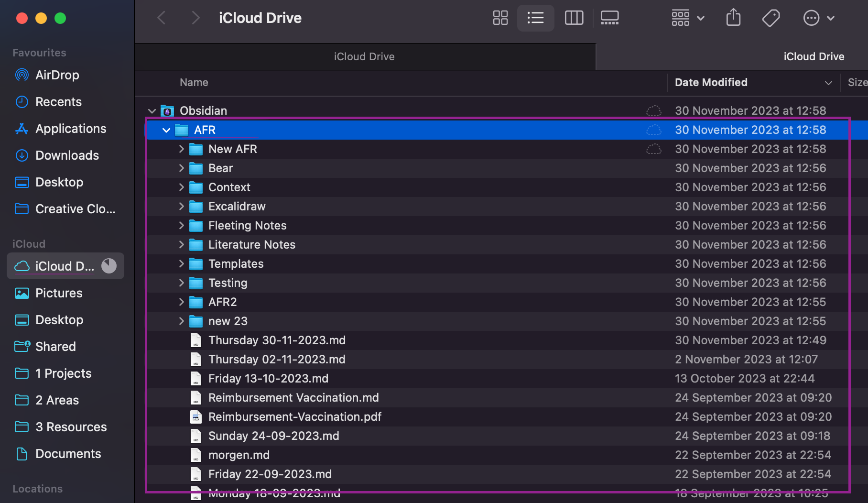Sort by the Date Modified column header
This screenshot has height=503, width=868.
coord(711,82)
